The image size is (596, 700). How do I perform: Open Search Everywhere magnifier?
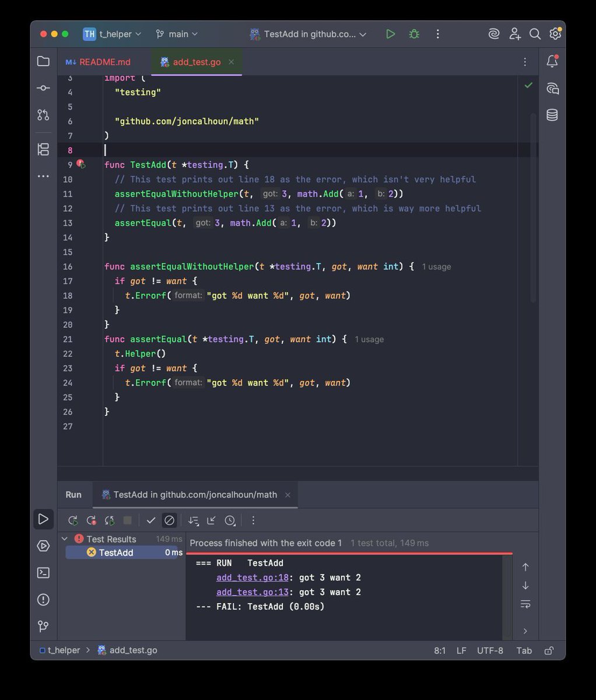[535, 34]
